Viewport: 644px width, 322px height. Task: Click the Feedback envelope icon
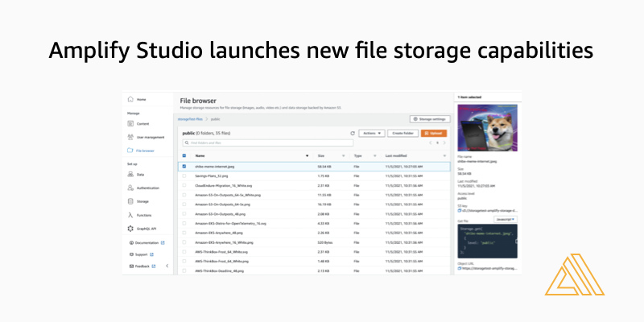(131, 266)
